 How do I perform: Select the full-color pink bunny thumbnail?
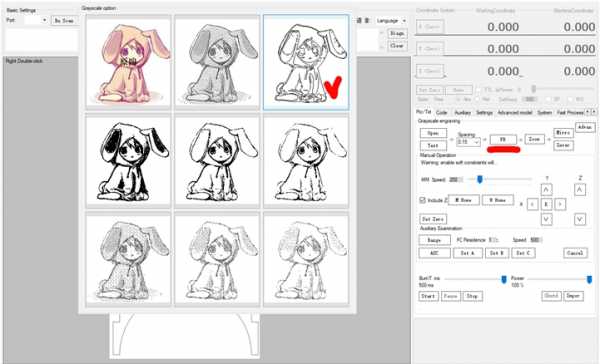pyautogui.click(x=128, y=62)
